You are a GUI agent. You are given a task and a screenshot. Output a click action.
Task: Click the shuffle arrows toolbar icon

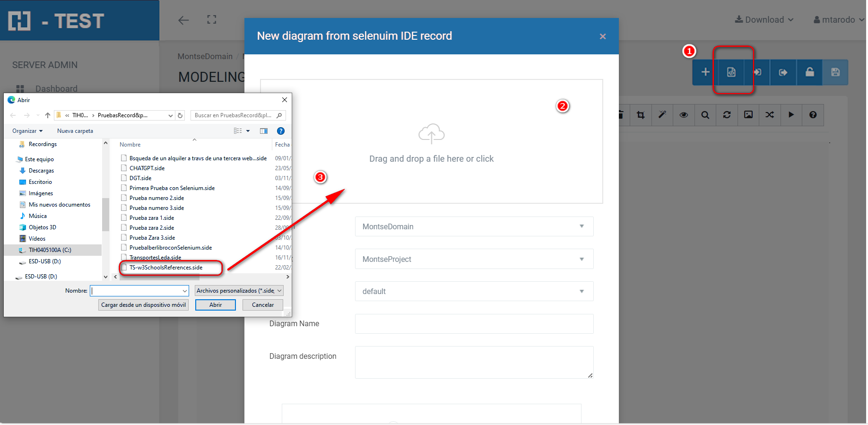[770, 115]
